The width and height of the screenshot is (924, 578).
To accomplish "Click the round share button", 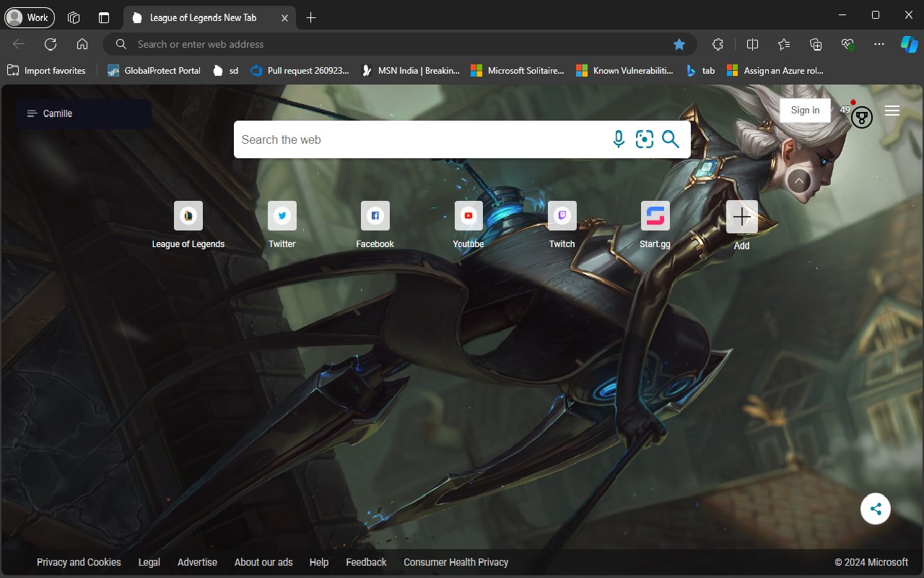I will [x=876, y=509].
